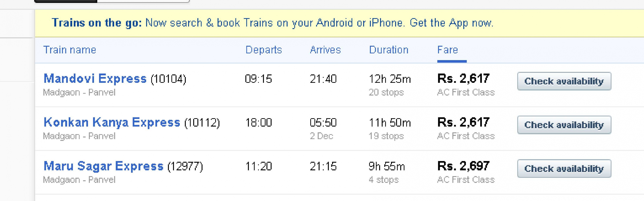Check availability for Konkan Kanya Express
Viewport: 644px width, 201px height.
click(564, 125)
